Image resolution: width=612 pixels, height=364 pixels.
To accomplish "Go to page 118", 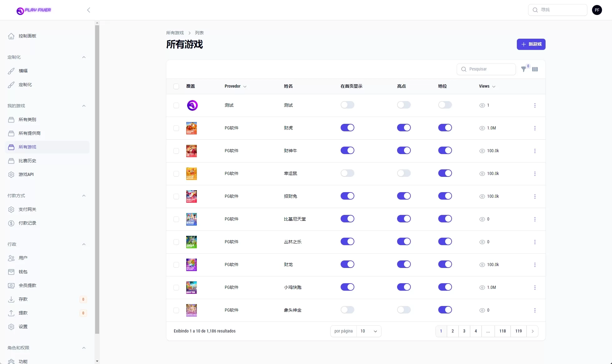I will tap(503, 331).
